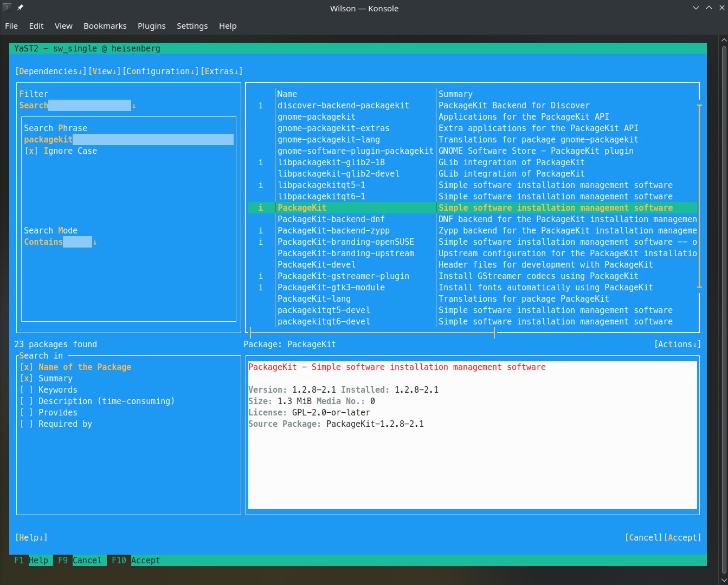Click the pin window icon in title bar

click(x=20, y=8)
